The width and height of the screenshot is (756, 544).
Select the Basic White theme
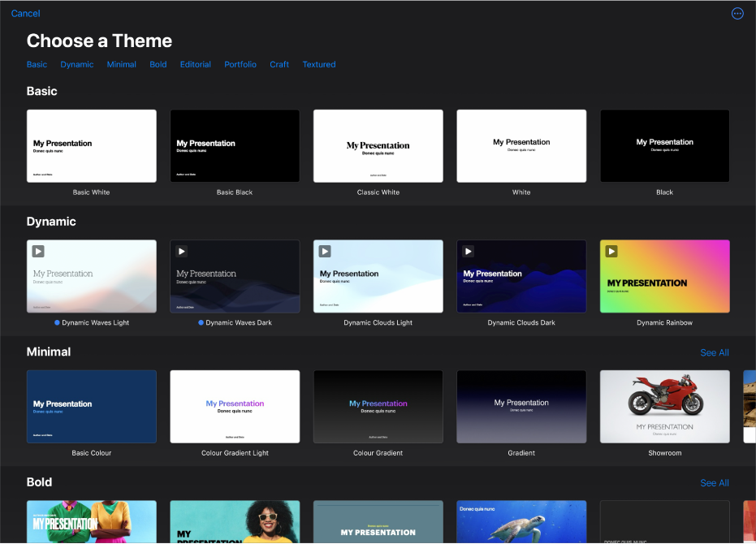click(x=92, y=146)
